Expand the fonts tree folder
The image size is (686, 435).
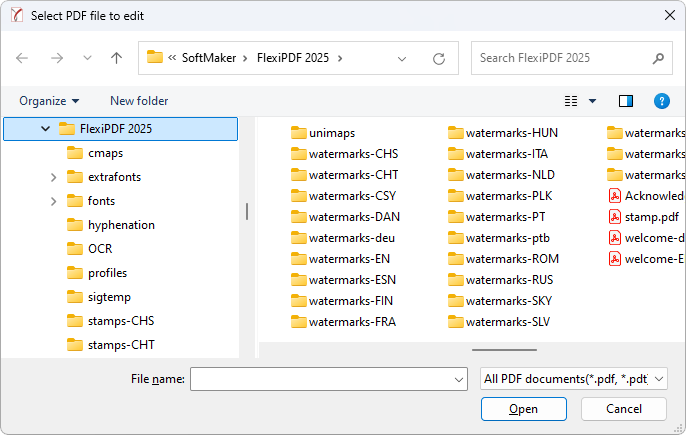click(53, 201)
